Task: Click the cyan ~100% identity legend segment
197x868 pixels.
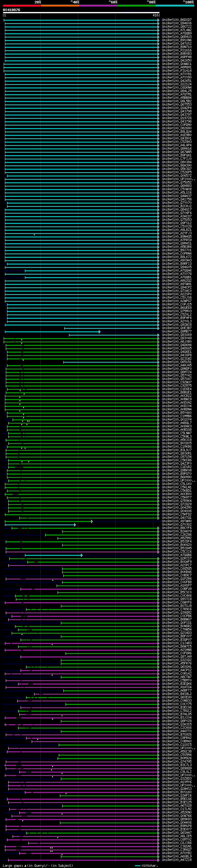Action: pos(175,6)
